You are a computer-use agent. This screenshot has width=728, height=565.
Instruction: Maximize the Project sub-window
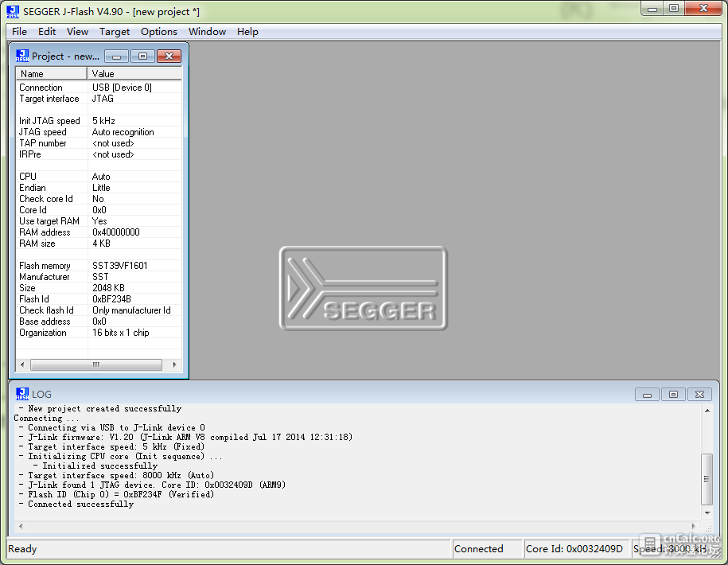click(142, 56)
